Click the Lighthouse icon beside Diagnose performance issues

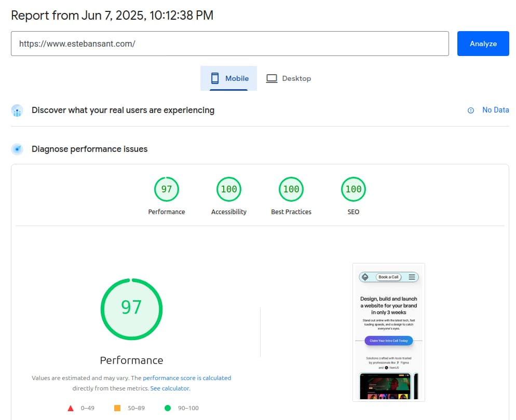[x=16, y=149]
